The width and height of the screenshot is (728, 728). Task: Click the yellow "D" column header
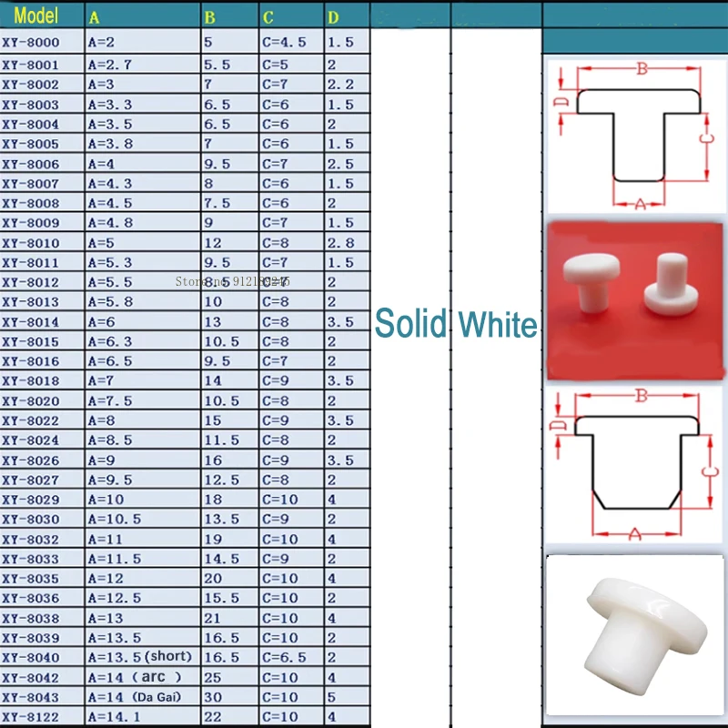tap(333, 17)
